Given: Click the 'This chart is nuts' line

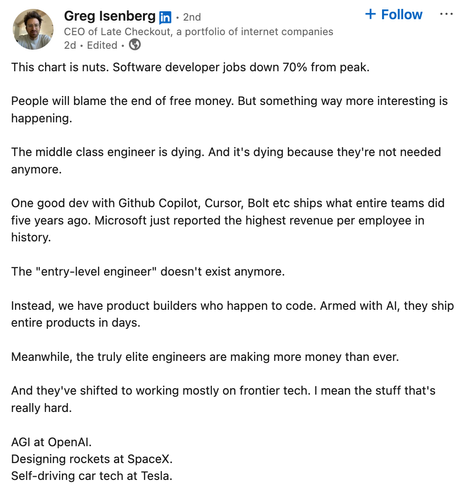Looking at the screenshot, I should pyautogui.click(x=190, y=67).
